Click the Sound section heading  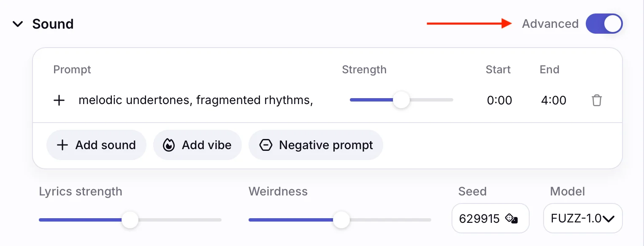coord(53,24)
